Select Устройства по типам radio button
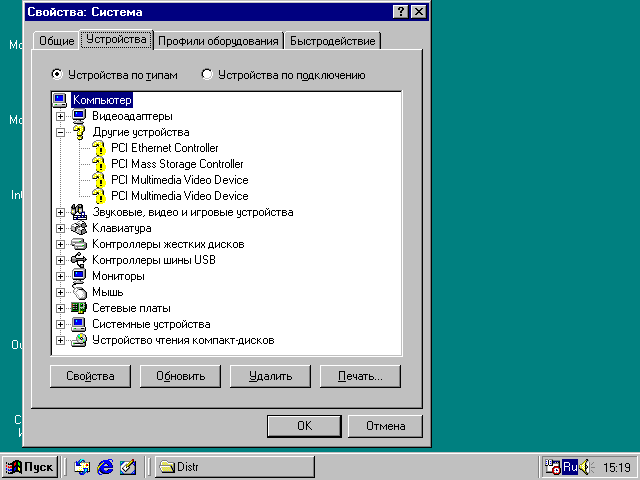This screenshot has width=640, height=480. pos(57,74)
